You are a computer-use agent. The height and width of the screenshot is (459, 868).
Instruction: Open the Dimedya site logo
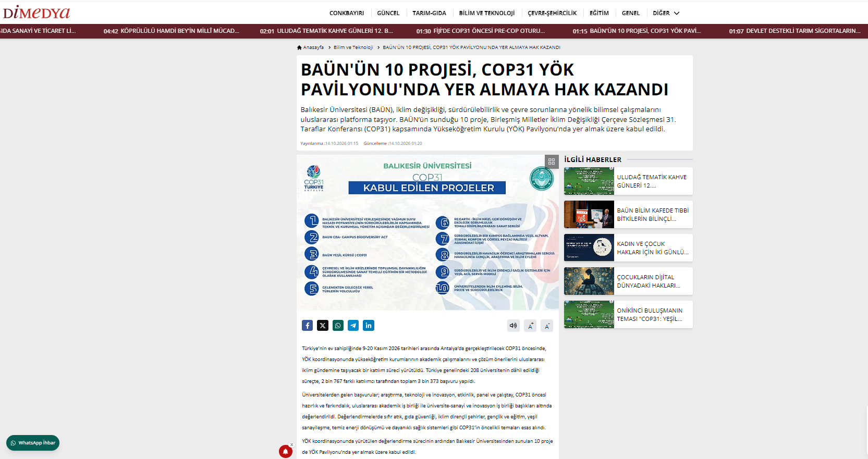pyautogui.click(x=36, y=12)
